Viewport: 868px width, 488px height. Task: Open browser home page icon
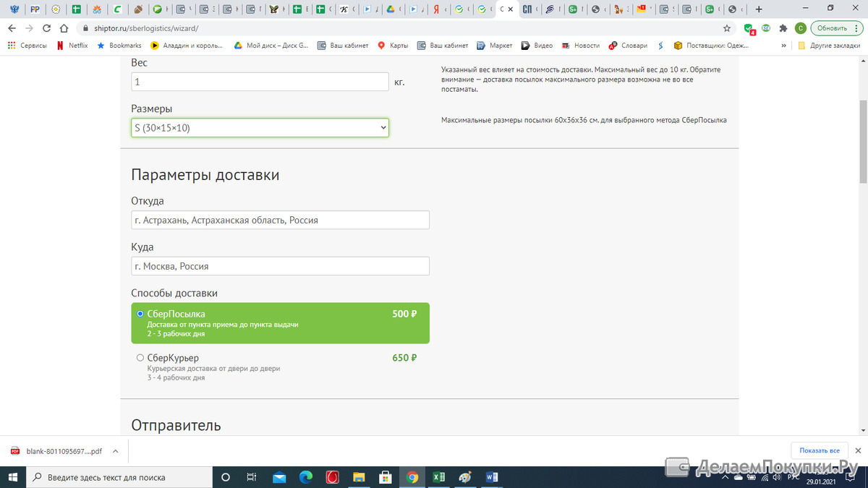[65, 28]
